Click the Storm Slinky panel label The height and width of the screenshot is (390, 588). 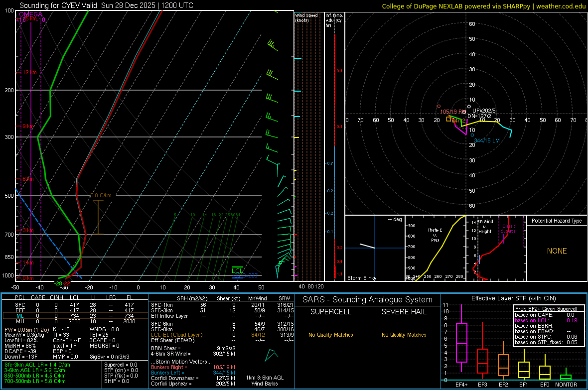pos(361,278)
